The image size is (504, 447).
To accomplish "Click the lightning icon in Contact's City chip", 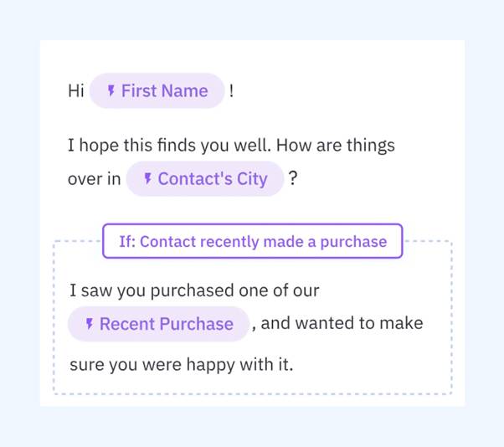I will tap(148, 178).
